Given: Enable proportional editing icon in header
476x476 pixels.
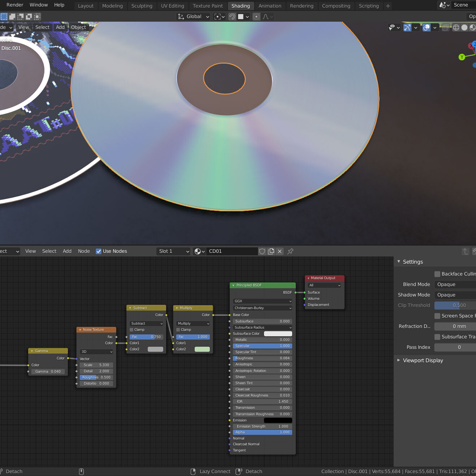Looking at the screenshot, I should click(256, 17).
